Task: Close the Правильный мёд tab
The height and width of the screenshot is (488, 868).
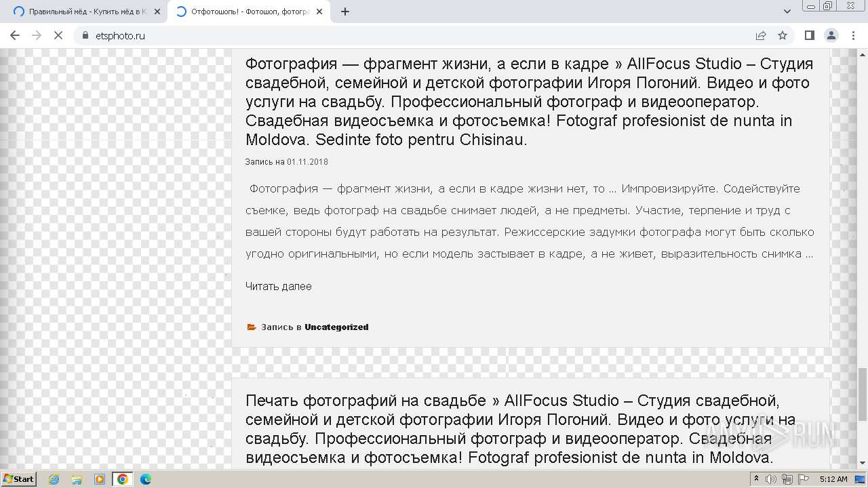Action: [157, 12]
